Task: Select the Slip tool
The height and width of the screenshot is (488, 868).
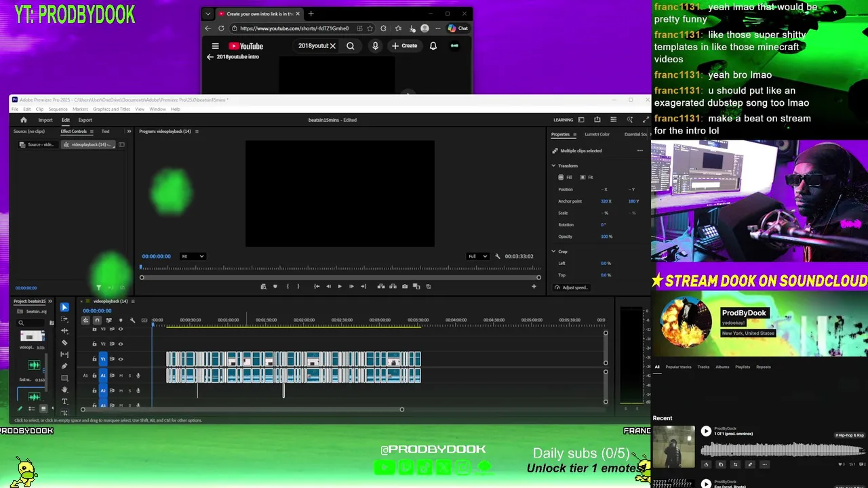Action: (x=64, y=354)
